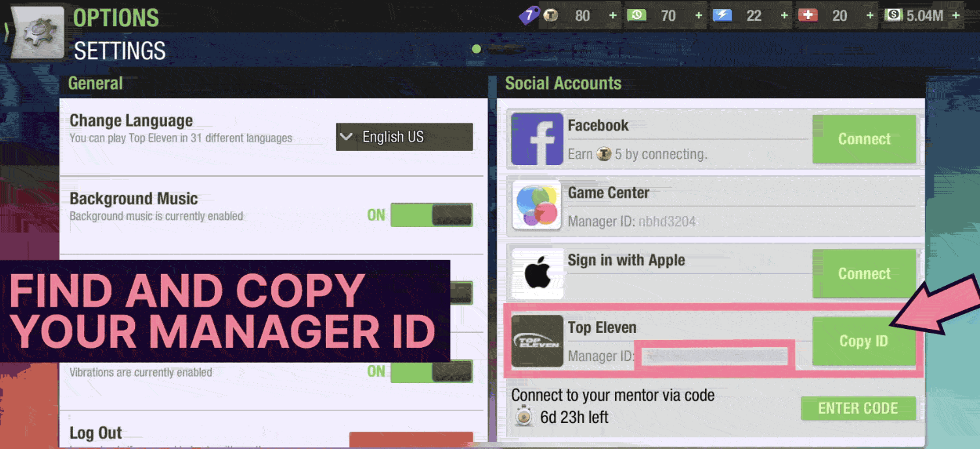The image size is (980, 449).
Task: Click the Apple logo icon
Action: pyautogui.click(x=537, y=273)
